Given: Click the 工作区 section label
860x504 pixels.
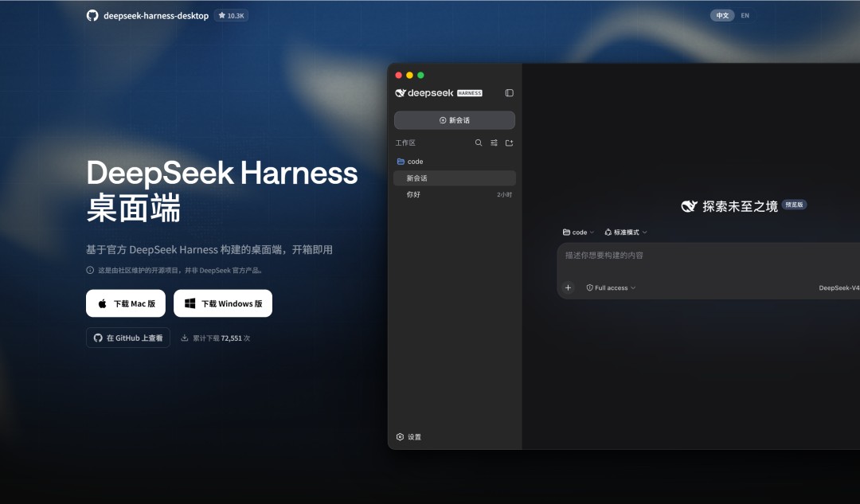Looking at the screenshot, I should click(405, 143).
